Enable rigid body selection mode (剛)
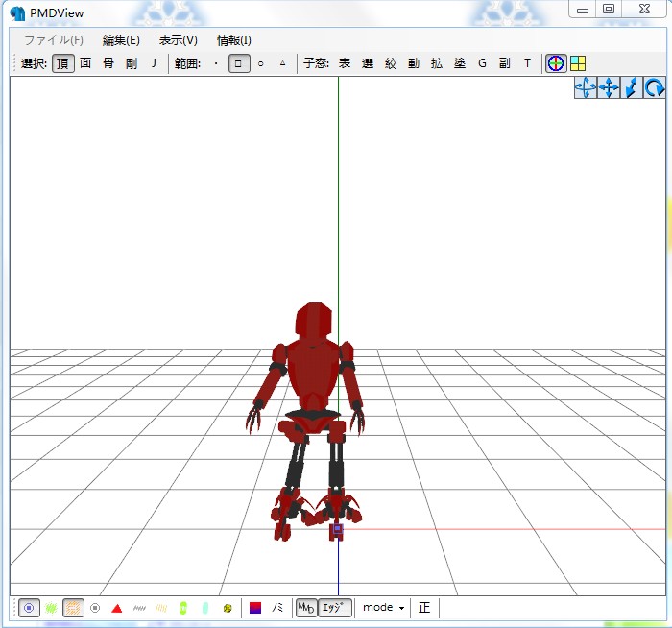 tap(132, 63)
